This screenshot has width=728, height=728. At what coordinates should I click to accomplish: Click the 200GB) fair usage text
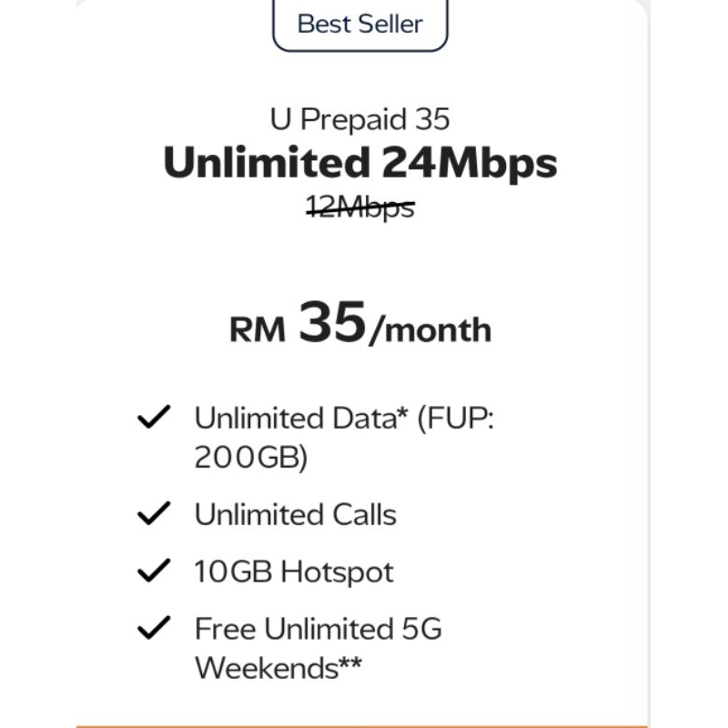pyautogui.click(x=251, y=458)
